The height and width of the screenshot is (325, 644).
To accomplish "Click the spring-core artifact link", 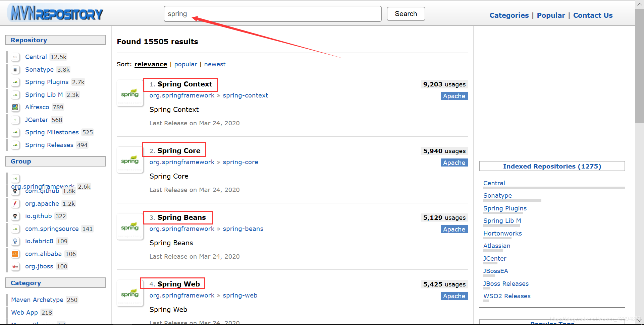I will pyautogui.click(x=240, y=162).
